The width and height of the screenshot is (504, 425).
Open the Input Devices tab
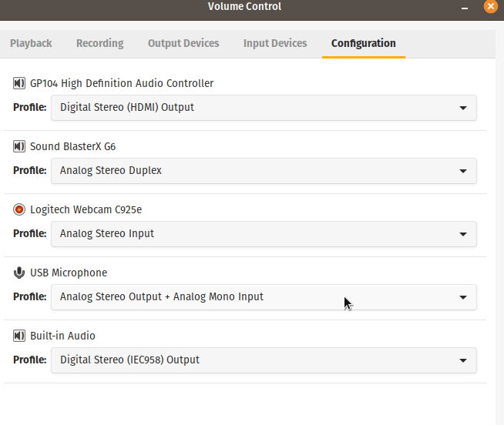[x=275, y=43]
